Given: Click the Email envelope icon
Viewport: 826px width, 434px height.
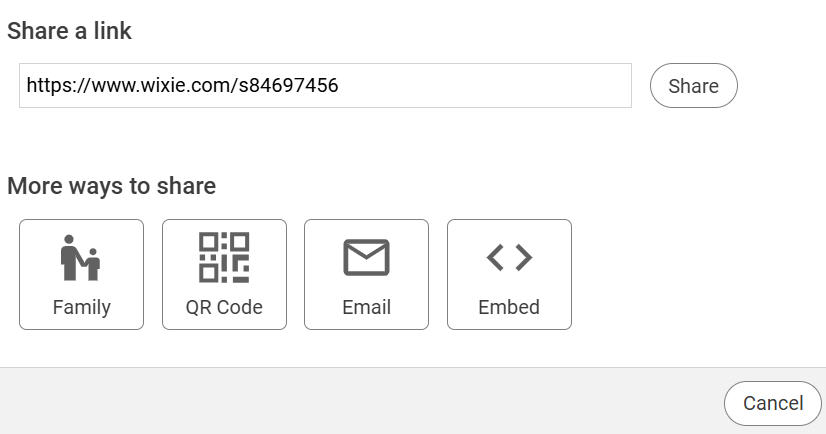Looking at the screenshot, I should (x=366, y=258).
